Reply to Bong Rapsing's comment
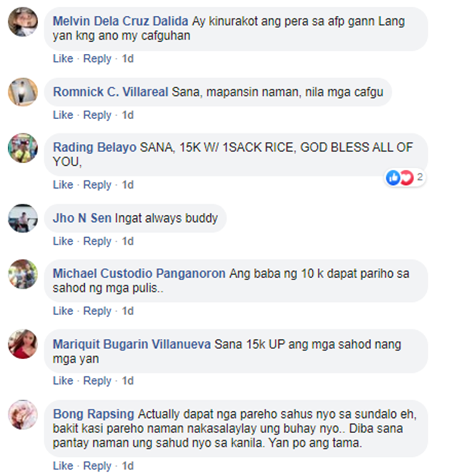 [x=97, y=466]
